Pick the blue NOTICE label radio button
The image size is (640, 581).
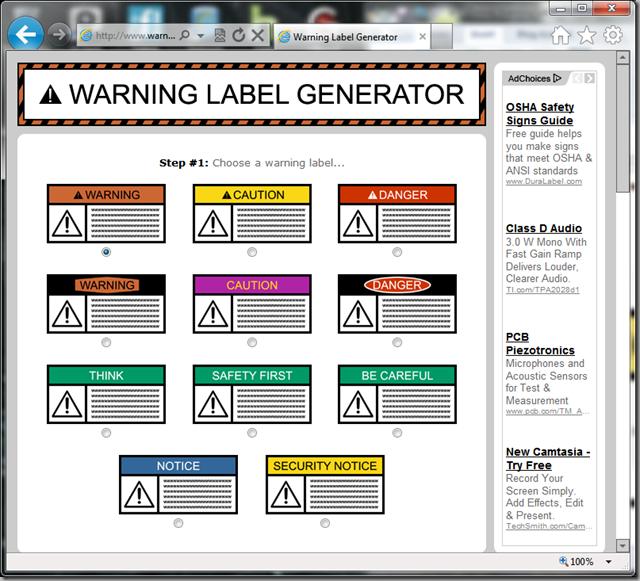(178, 523)
